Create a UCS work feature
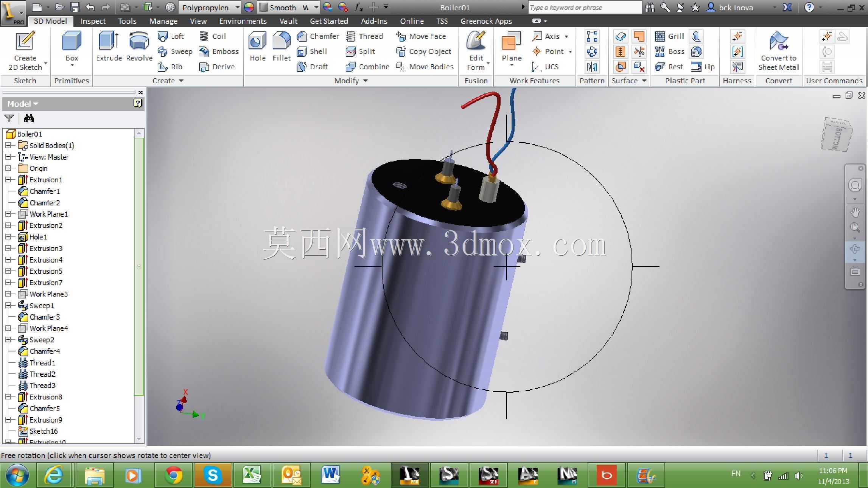Screen dimensions: 868x488 click(545, 67)
